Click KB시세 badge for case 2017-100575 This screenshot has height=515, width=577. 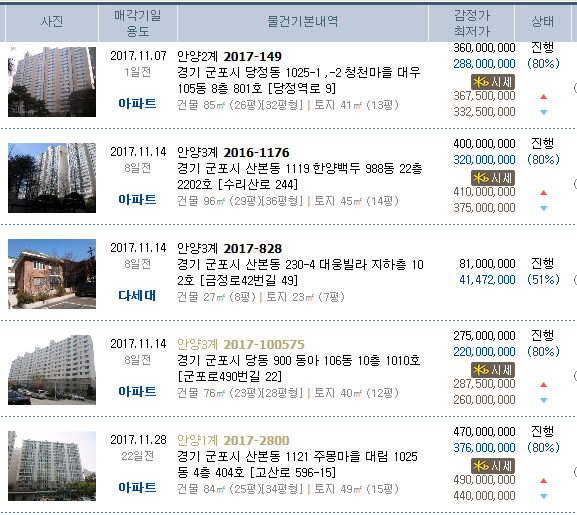point(493,370)
